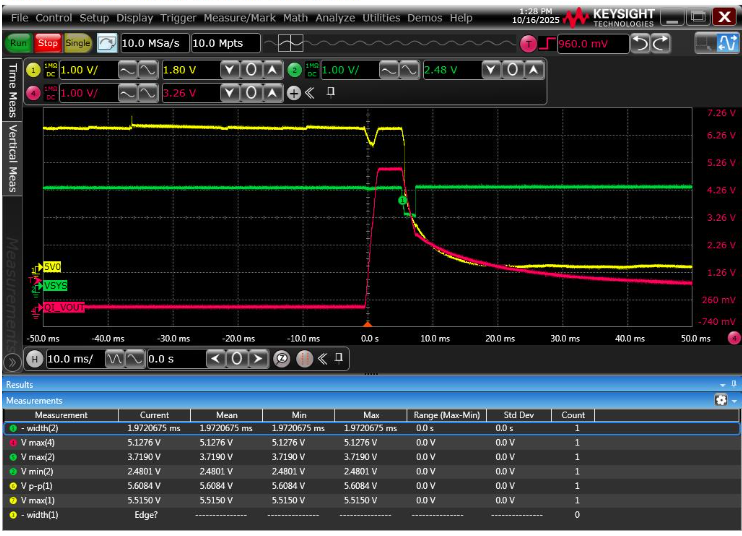Toggle pin on the Results panel
Screen dimensions: 742x536
[734, 384]
